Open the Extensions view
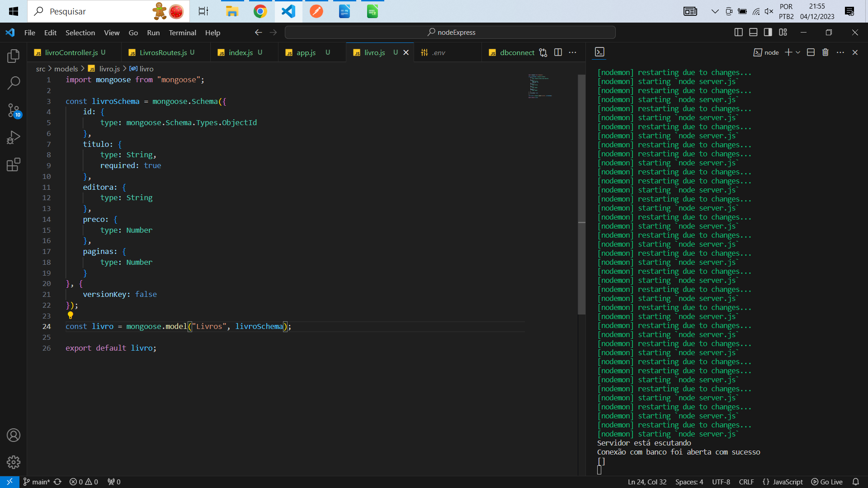868x488 pixels. pos(14,164)
